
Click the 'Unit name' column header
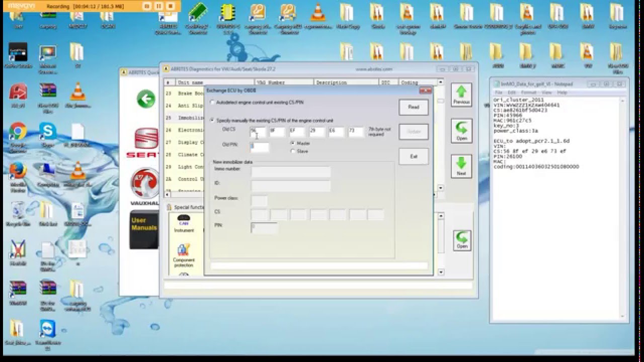click(215, 82)
